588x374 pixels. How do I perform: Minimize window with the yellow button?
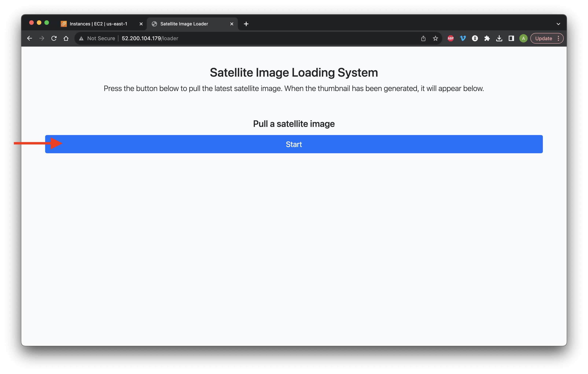tap(39, 23)
